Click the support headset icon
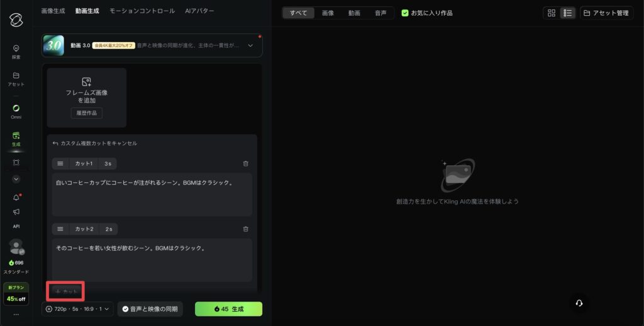Image resolution: width=644 pixels, height=326 pixels. (x=579, y=303)
